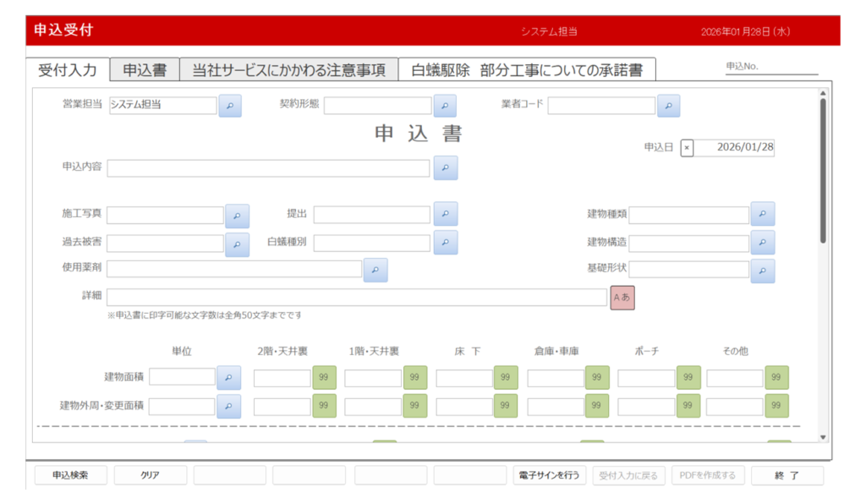Viewport: 866px width, 504px height.
Task: Open search for 申込内容 field
Action: pos(445,167)
